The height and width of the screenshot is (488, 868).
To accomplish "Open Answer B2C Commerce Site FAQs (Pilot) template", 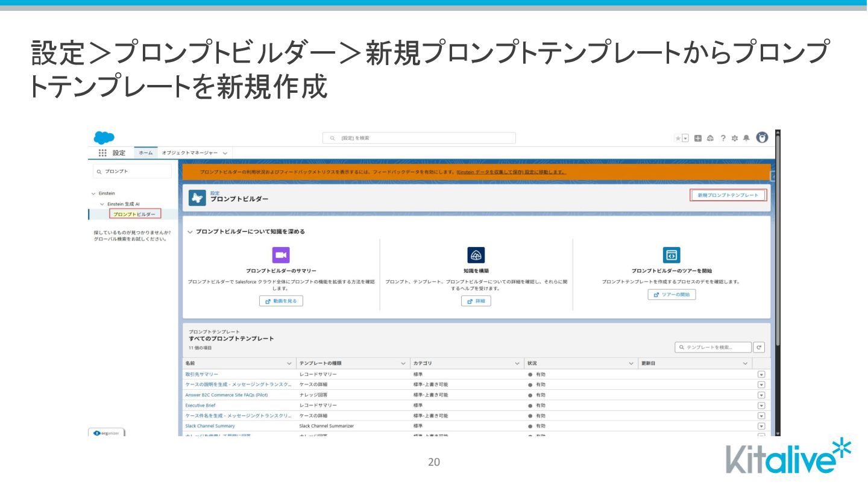I will (227, 395).
